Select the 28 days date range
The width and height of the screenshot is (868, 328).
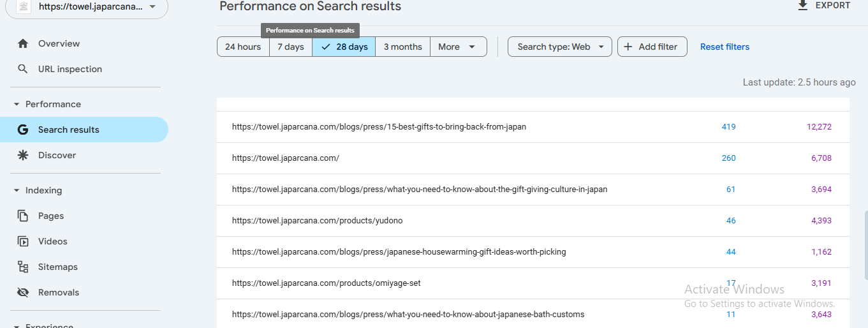point(344,47)
